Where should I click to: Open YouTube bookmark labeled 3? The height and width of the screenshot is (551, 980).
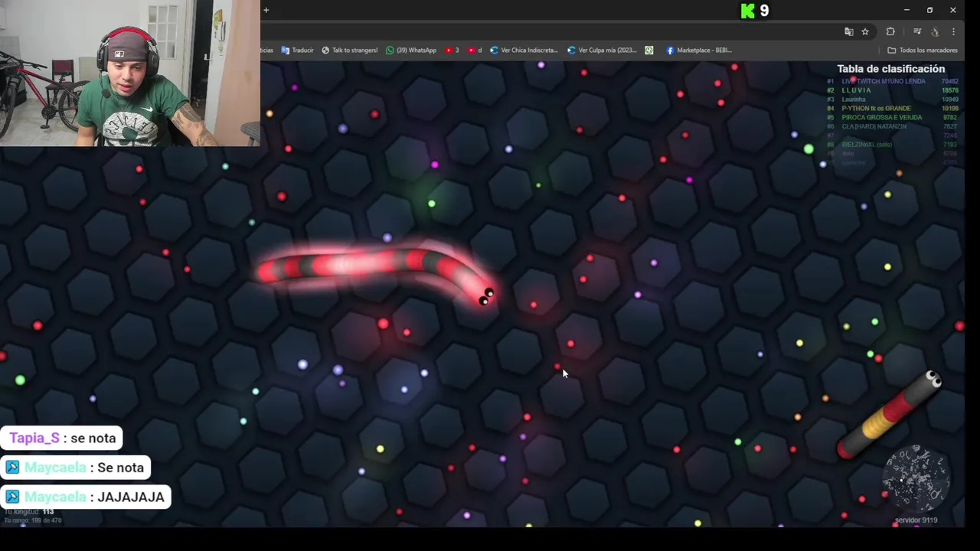[452, 51]
